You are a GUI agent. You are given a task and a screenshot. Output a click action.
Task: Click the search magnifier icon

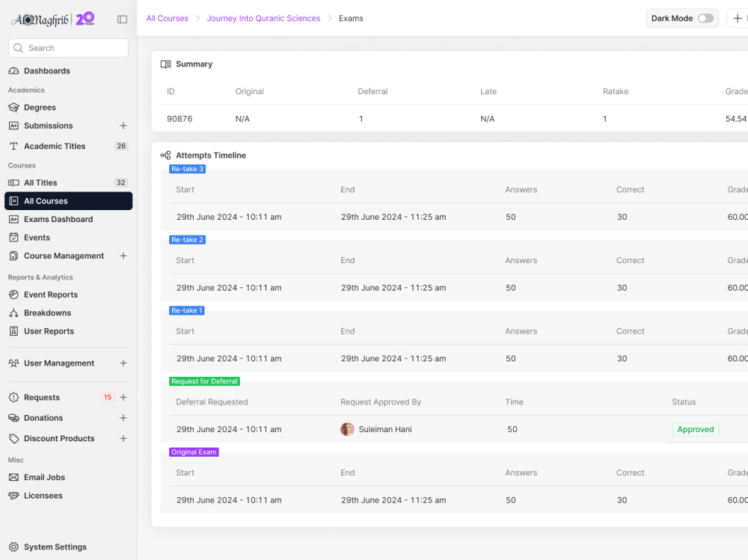18,48
